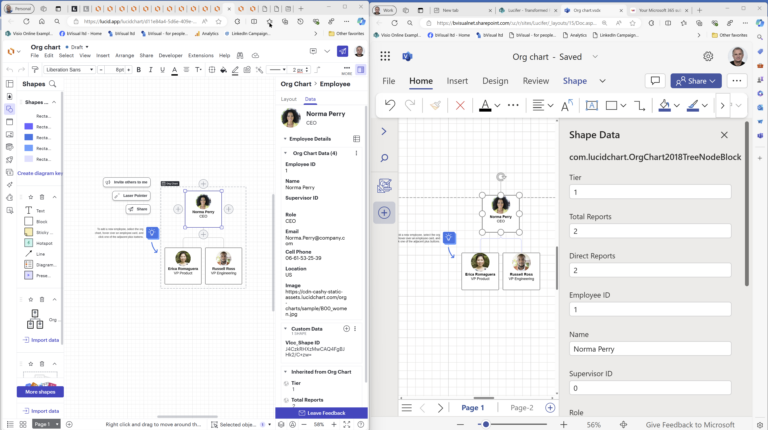Open the Arrange menu in Lucidchart
The width and height of the screenshot is (768, 430).
coord(124,56)
